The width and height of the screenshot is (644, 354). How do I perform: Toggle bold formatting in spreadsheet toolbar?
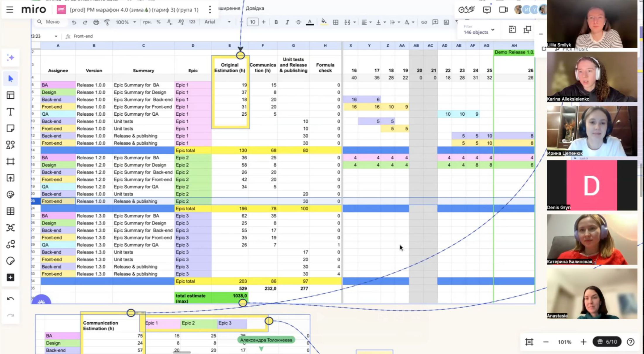tap(276, 22)
